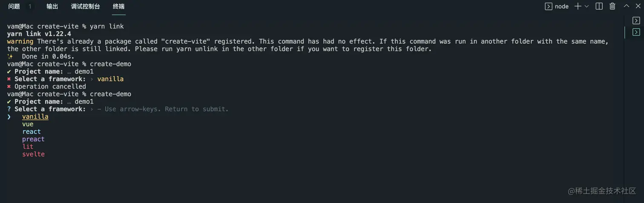Create a new terminal with plus icon
This screenshot has height=203, width=644.
[x=578, y=6]
